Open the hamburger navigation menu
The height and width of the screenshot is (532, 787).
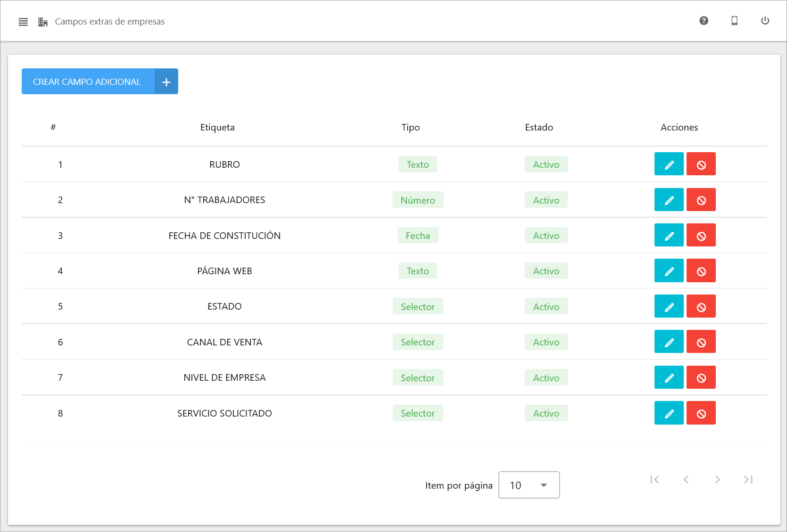(23, 22)
